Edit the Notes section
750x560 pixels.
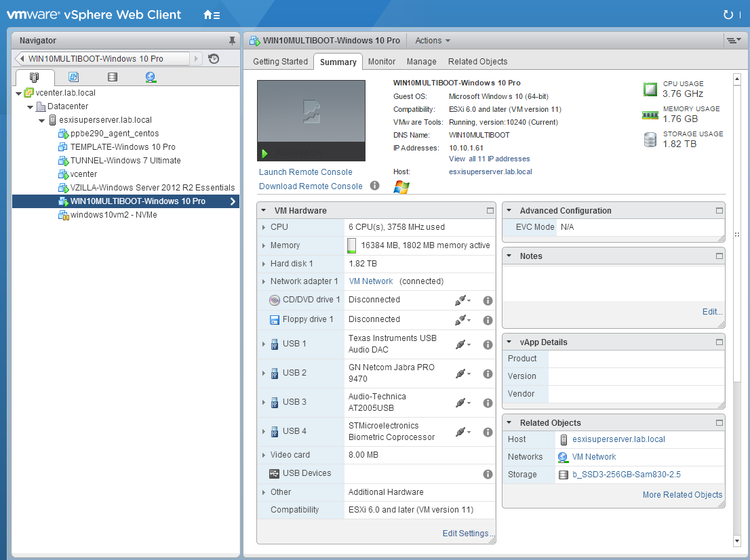(712, 312)
